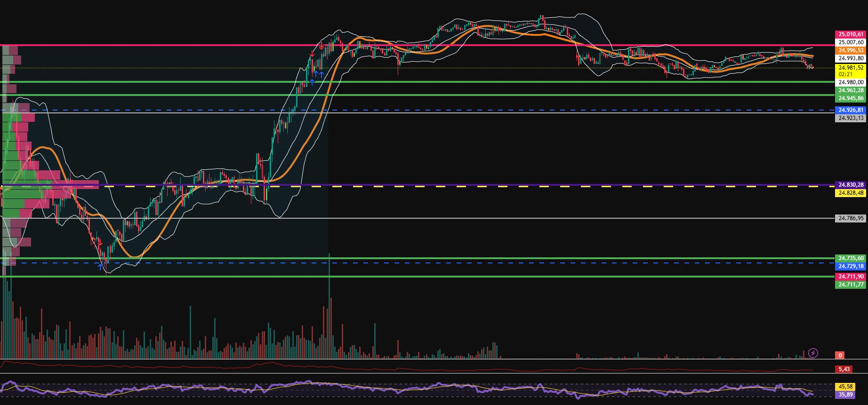Viewport: 868px width, 405px height.
Task: Click the yellow 45,58 oscillator value label
Action: (x=845, y=387)
